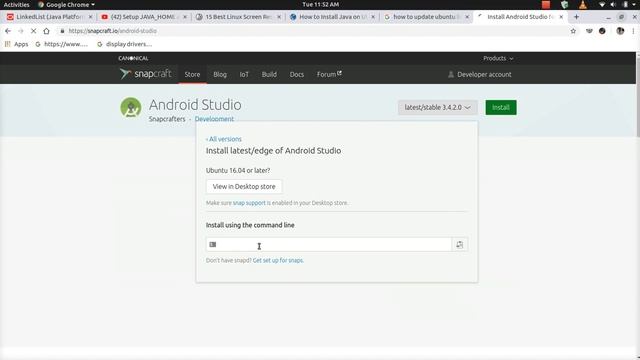Switch to the LinkedList Java Platform tab

pyautogui.click(x=49, y=17)
